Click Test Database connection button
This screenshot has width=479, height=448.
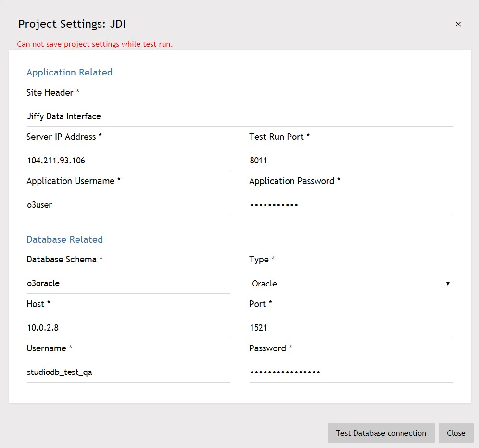pyautogui.click(x=381, y=433)
